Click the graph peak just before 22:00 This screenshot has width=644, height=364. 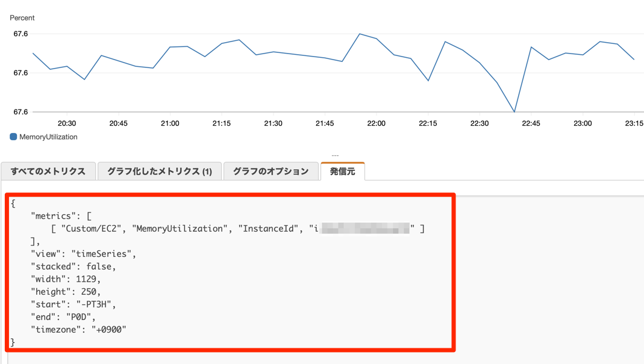(360, 34)
